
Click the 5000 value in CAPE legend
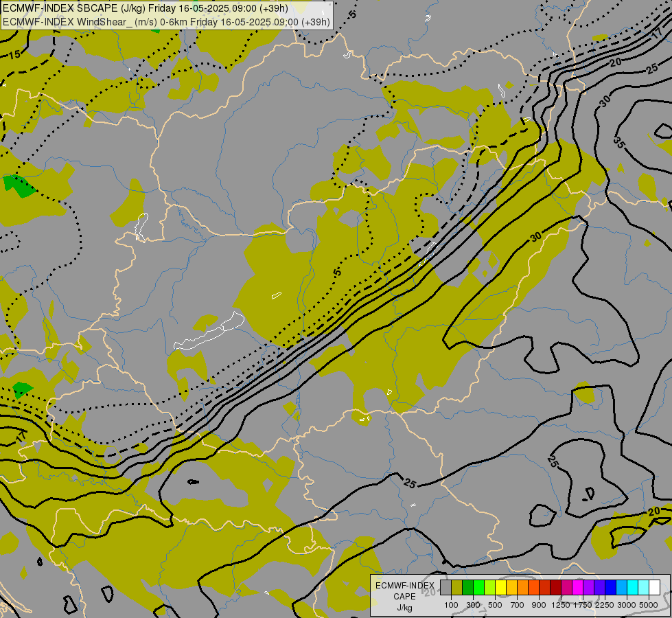pyautogui.click(x=649, y=605)
